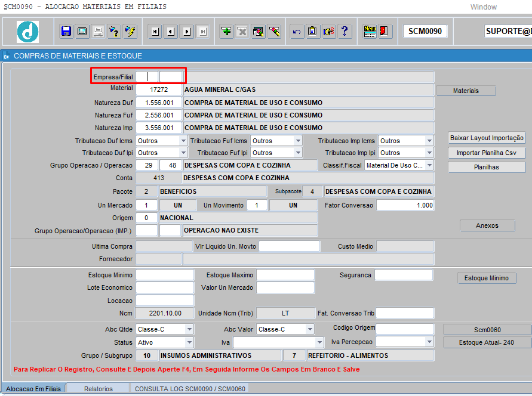Open the Abc Valor dropdown

coord(309,329)
